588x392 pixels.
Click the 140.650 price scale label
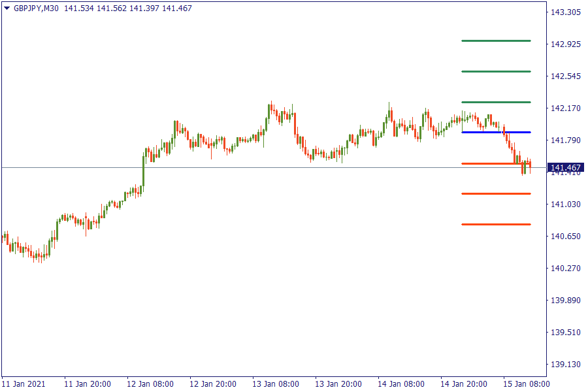[x=566, y=237]
